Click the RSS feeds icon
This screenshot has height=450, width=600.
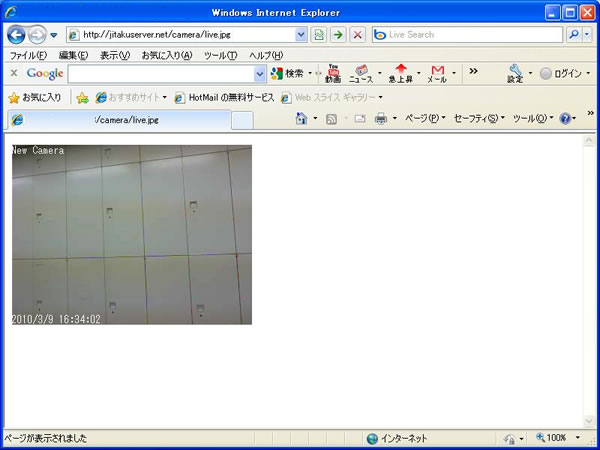click(331, 119)
